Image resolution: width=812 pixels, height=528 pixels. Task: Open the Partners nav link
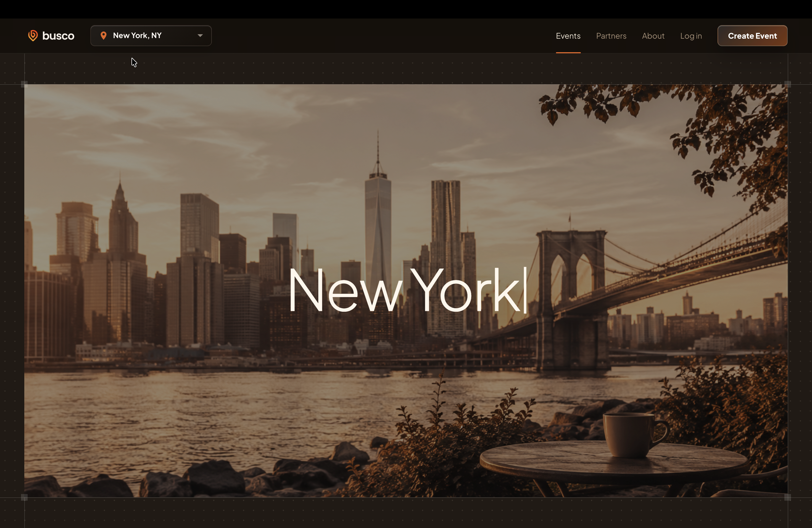pos(611,36)
